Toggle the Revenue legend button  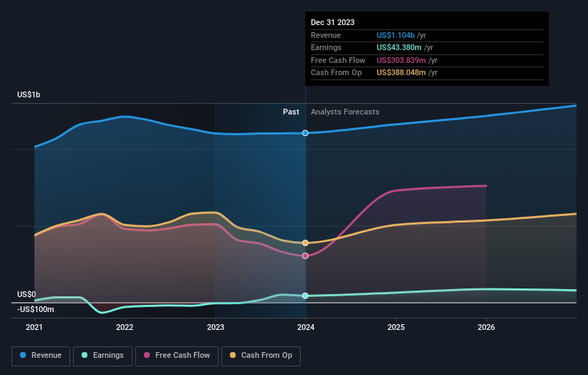(41, 356)
